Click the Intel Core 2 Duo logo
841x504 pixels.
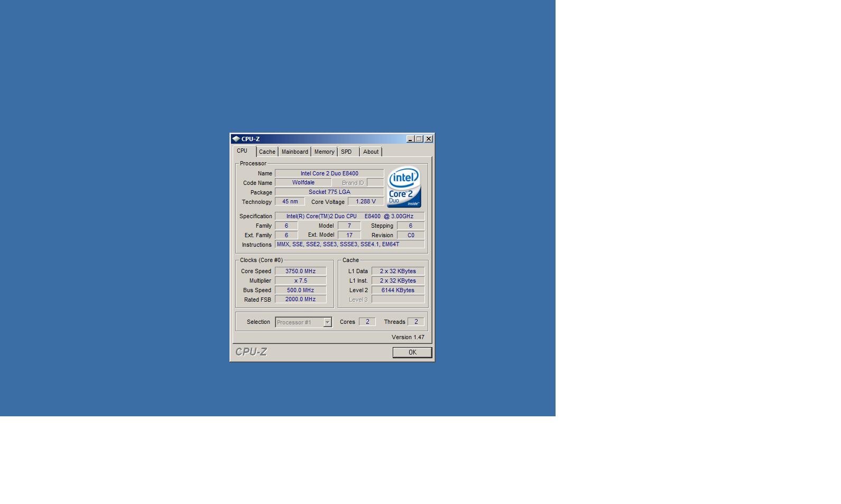(x=404, y=187)
